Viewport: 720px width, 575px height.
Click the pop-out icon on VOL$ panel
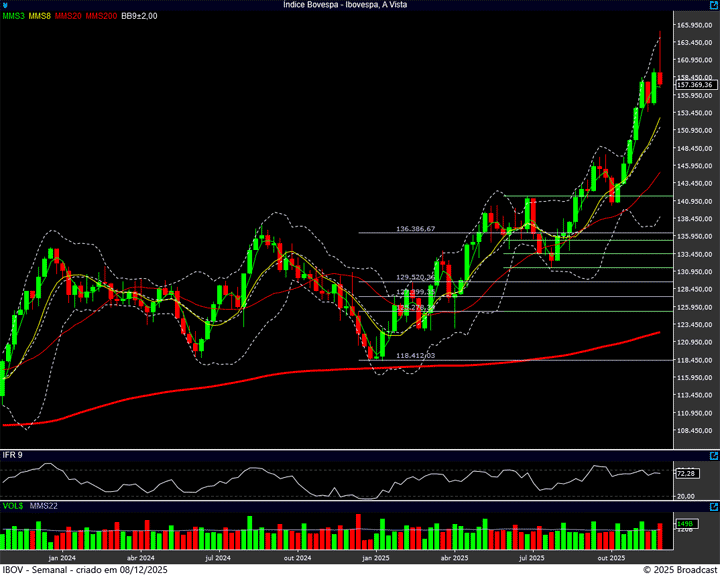(713, 506)
